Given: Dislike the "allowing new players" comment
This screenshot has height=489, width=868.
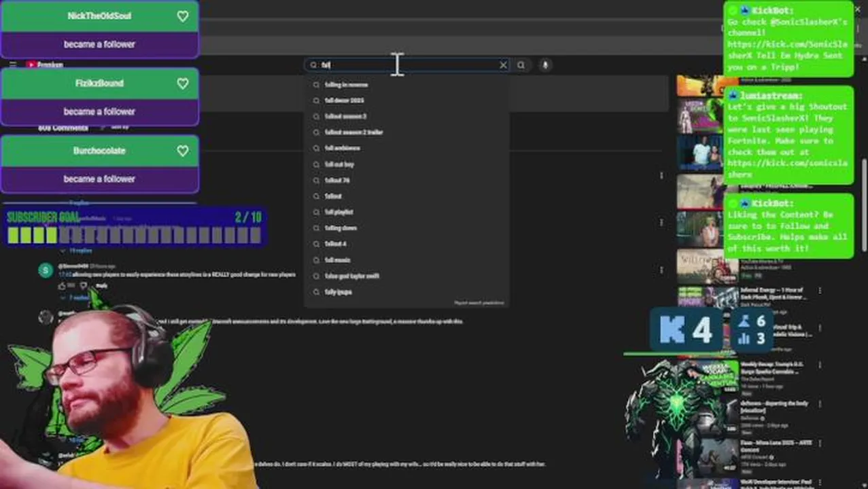Looking at the screenshot, I should pos(84,286).
